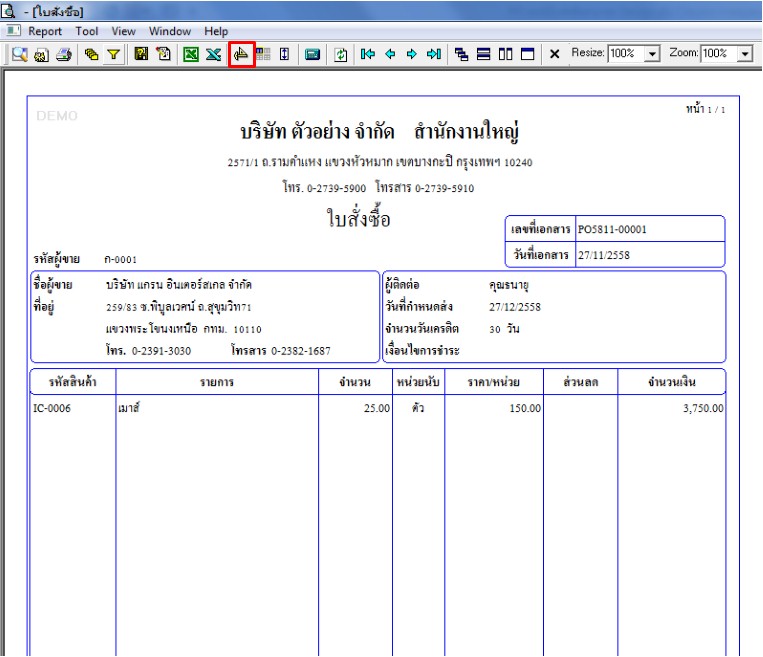Open the View menu
763x657 pixels.
tap(124, 32)
